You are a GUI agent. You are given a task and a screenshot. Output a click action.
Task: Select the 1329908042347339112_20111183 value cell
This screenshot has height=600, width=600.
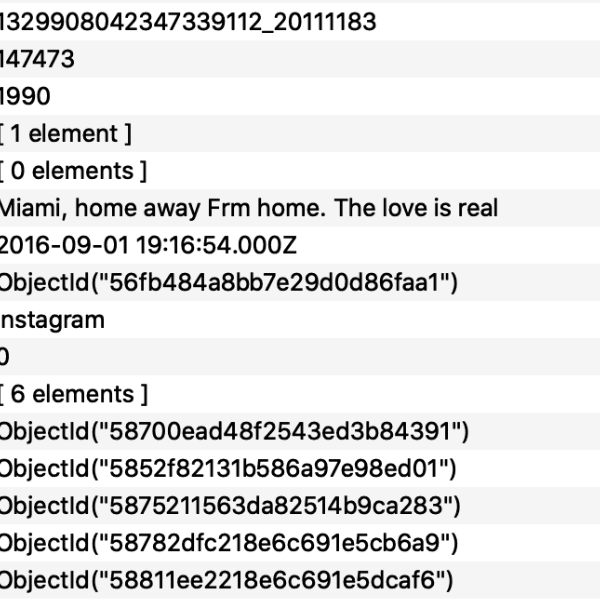click(x=188, y=22)
